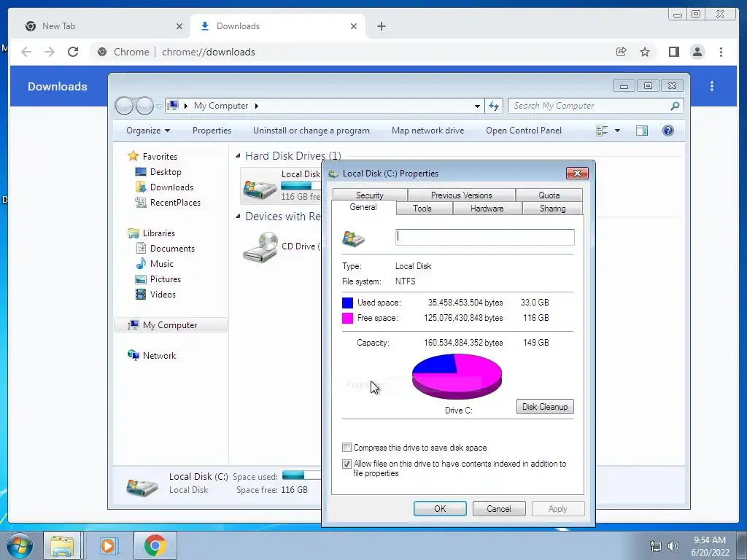Click blue Used space color swatch
This screenshot has width=747, height=560.
tap(348, 303)
